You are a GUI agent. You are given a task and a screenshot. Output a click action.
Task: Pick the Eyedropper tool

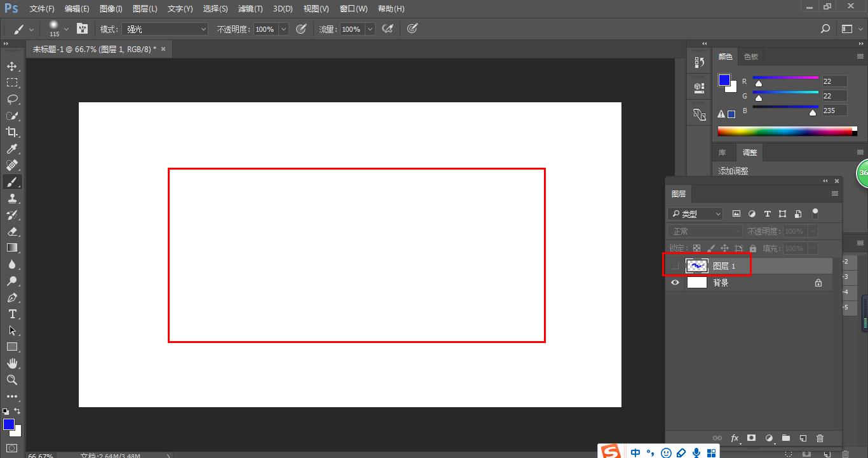click(12, 149)
